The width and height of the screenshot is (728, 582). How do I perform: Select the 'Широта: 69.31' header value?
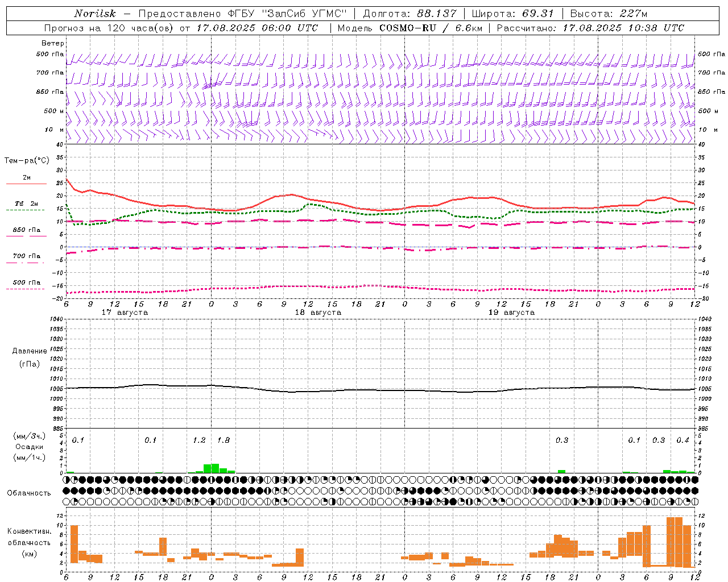513,14
